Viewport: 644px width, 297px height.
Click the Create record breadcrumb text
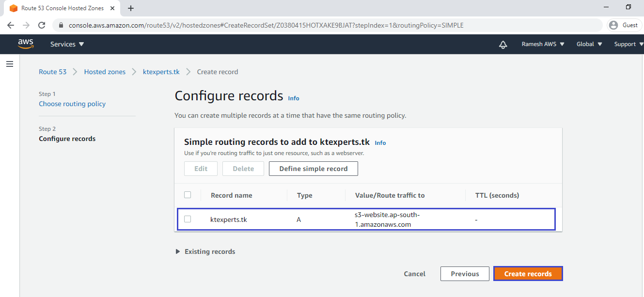[x=218, y=72]
